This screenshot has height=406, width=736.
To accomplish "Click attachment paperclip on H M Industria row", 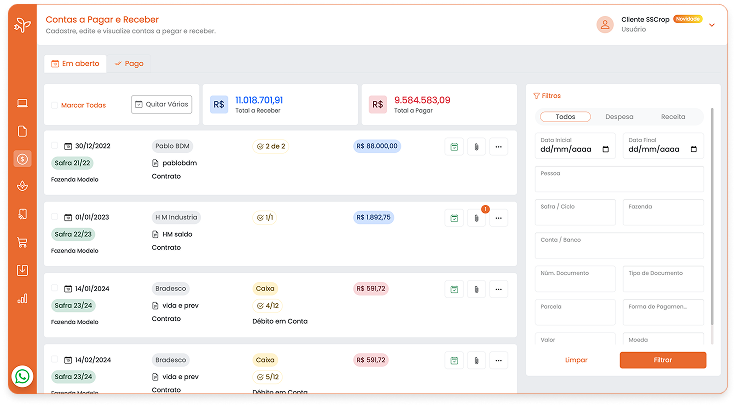I will pos(477,217).
